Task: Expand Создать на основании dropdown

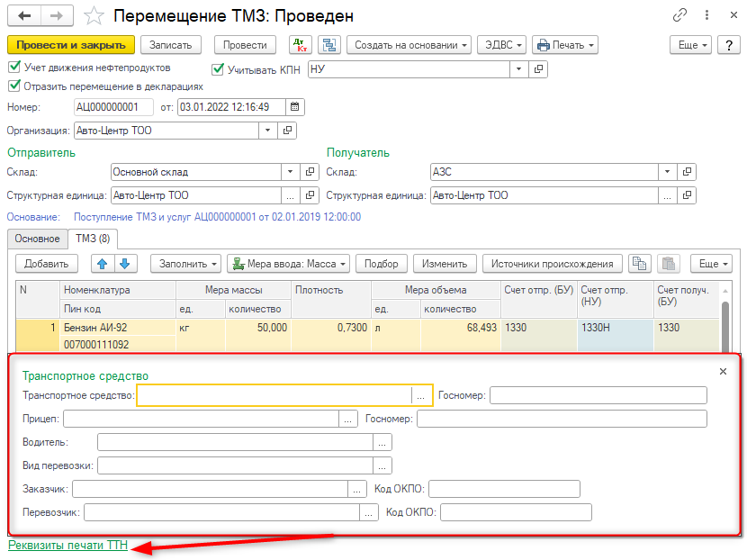Action: point(410,45)
